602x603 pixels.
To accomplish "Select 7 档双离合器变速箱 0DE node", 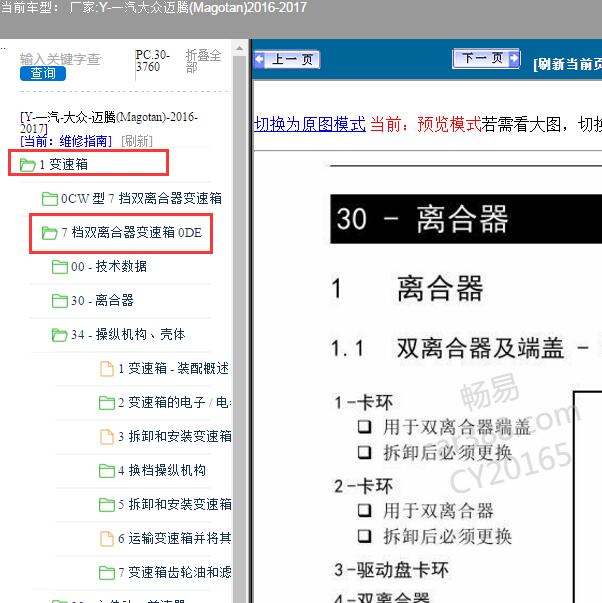I will click(x=132, y=233).
